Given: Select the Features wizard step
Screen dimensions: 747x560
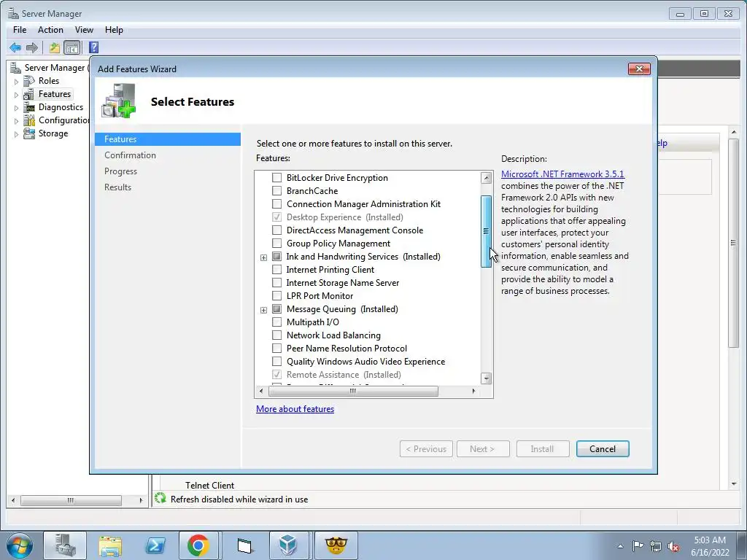Looking at the screenshot, I should pyautogui.click(x=168, y=139).
